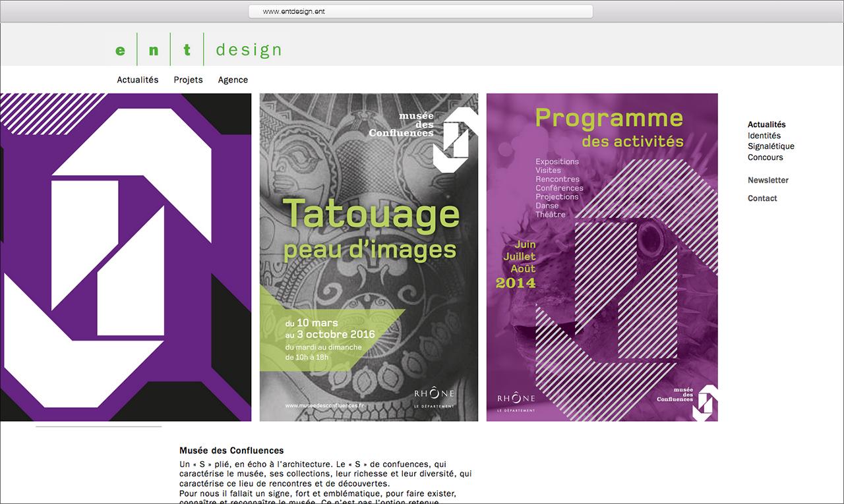
Task: Select Signalétique in the right sidebar
Action: (x=771, y=146)
